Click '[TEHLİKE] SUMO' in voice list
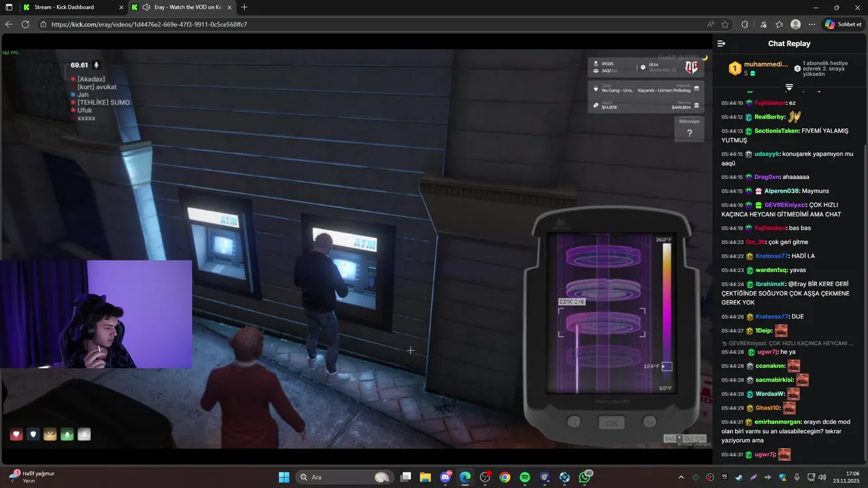This screenshot has height=488, width=868. pos(103,102)
